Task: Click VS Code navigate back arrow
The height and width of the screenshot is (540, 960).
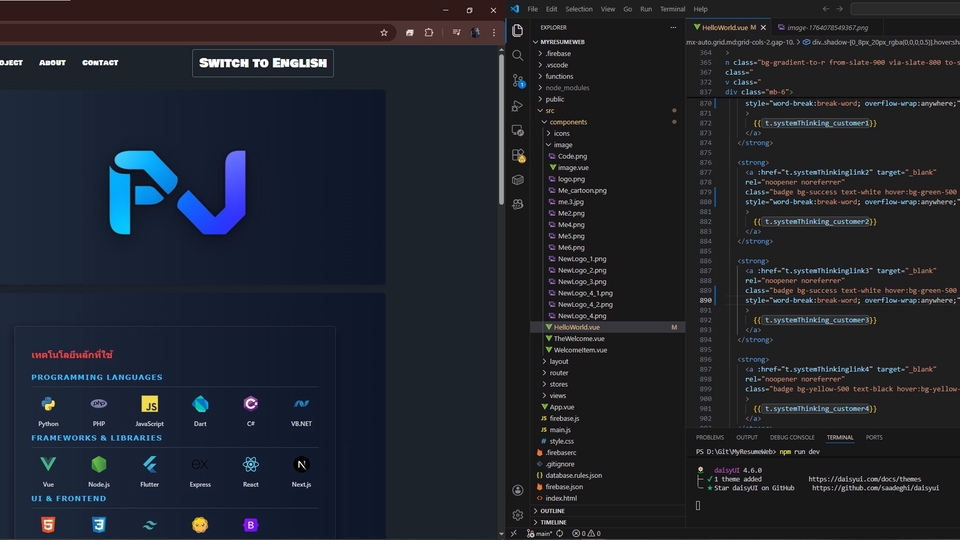Action: (826, 9)
